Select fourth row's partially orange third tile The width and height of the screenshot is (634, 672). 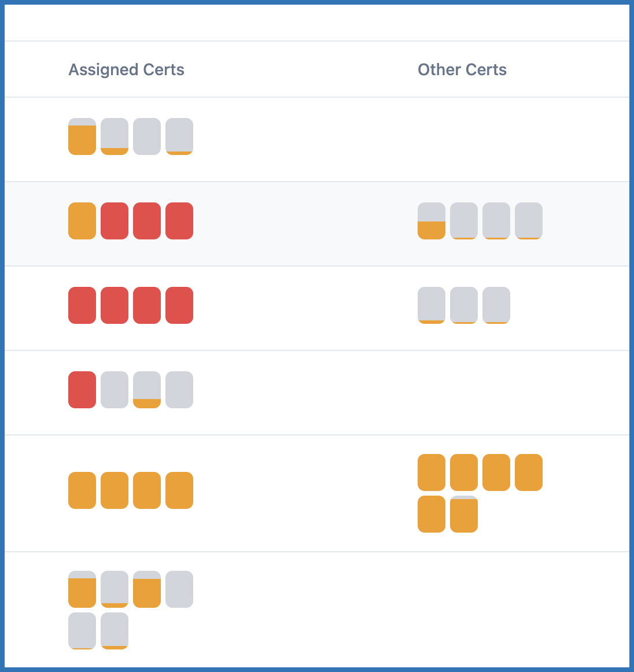pos(147,390)
